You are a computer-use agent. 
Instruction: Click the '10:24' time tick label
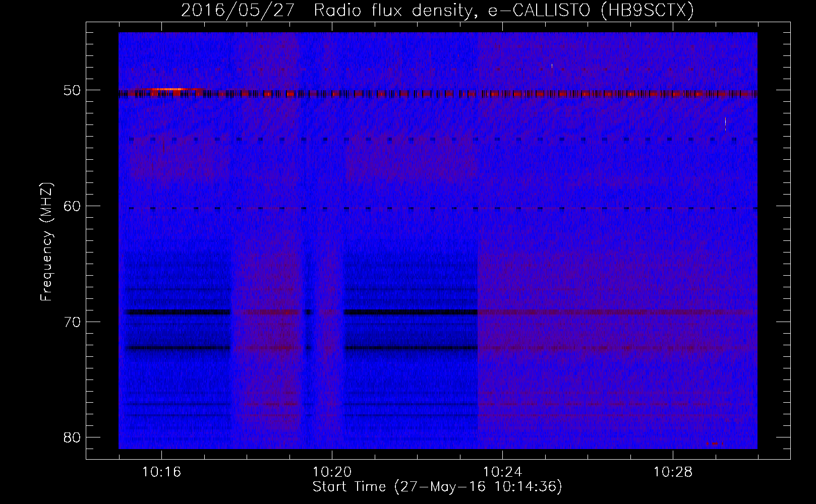(x=502, y=472)
